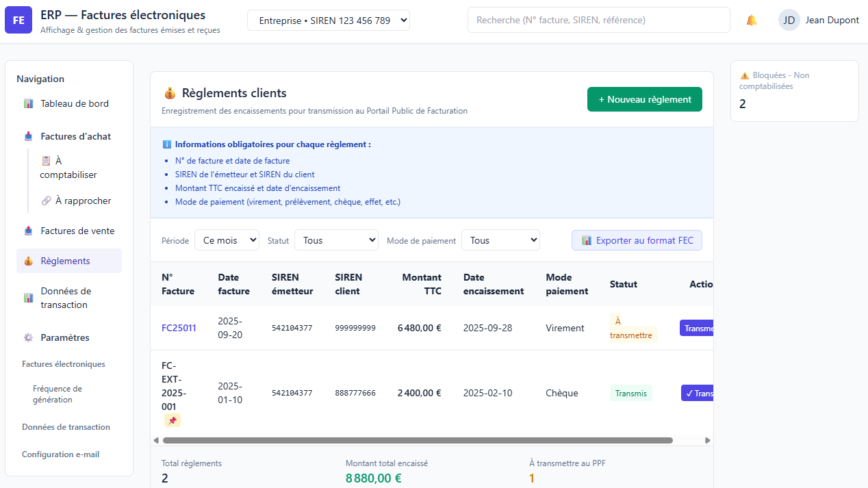Click the Factures d'achat inbox icon
This screenshot has width=868, height=488.
(x=28, y=137)
